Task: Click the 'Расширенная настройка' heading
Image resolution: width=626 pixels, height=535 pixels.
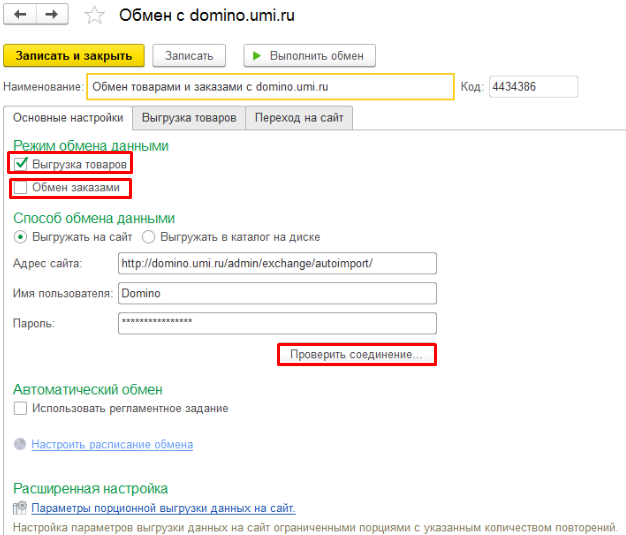Action: 91,489
